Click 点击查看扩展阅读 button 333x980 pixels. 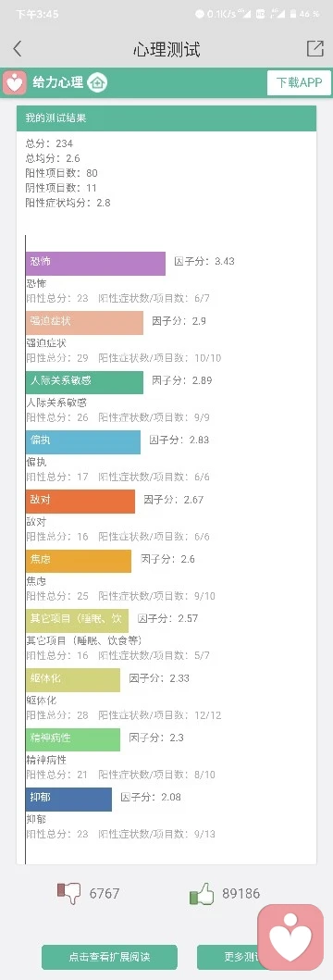109,957
